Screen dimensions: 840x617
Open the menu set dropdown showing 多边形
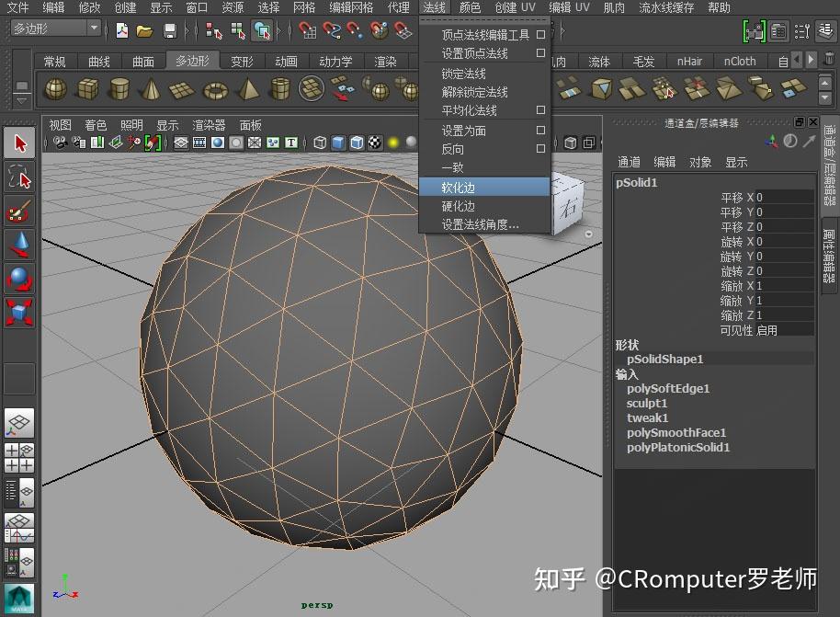(x=51, y=29)
